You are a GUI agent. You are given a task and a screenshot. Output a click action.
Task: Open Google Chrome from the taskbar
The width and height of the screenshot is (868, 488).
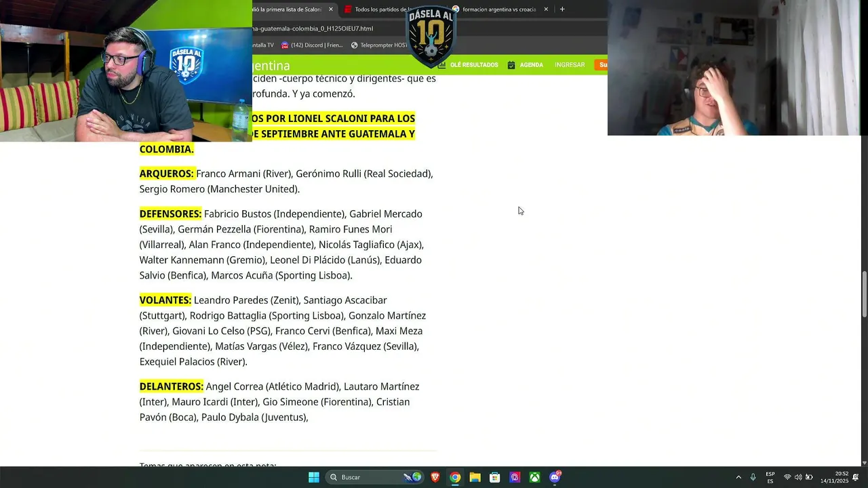(x=455, y=477)
